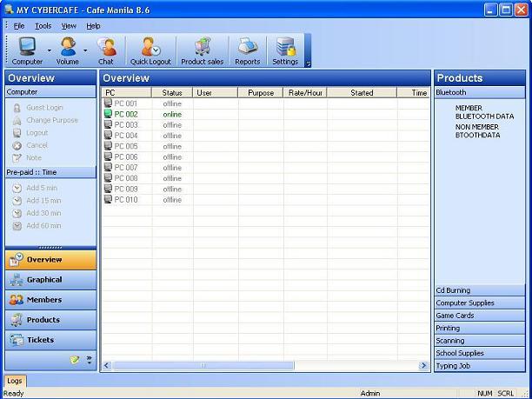This screenshot has width=532, height=399.
Task: Select PC 008 in the list
Action: pos(126,179)
